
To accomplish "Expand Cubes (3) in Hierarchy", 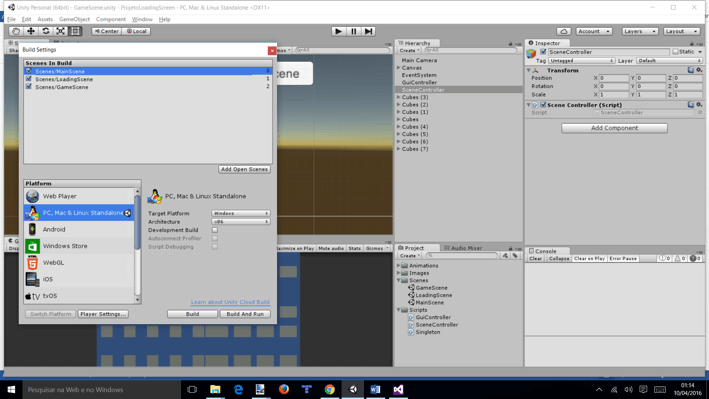I will pyautogui.click(x=399, y=97).
